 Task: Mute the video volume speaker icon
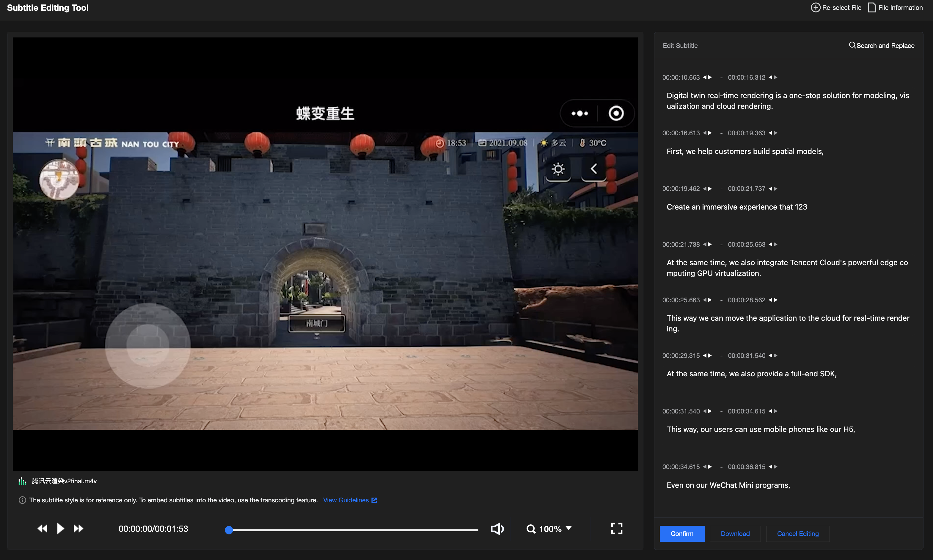pyautogui.click(x=497, y=529)
